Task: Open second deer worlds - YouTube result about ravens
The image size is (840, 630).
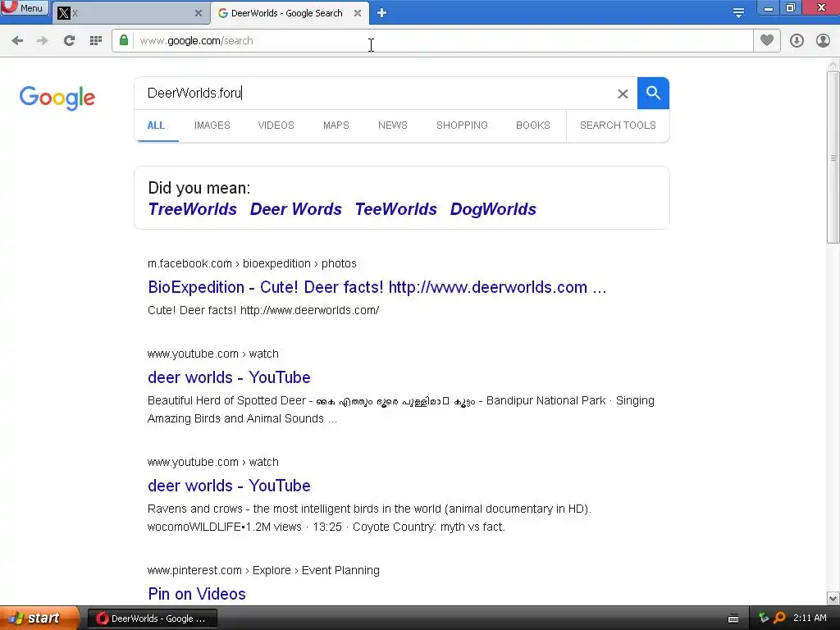Action: [x=229, y=486]
